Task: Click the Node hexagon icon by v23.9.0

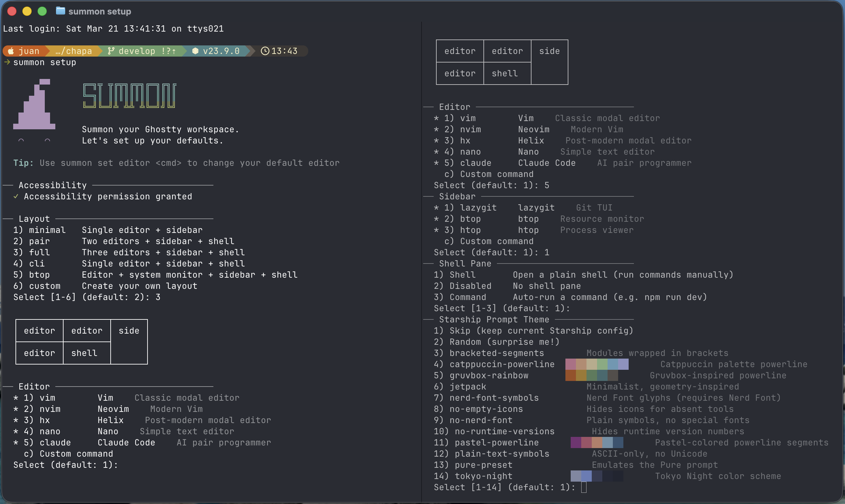Action: tap(195, 51)
